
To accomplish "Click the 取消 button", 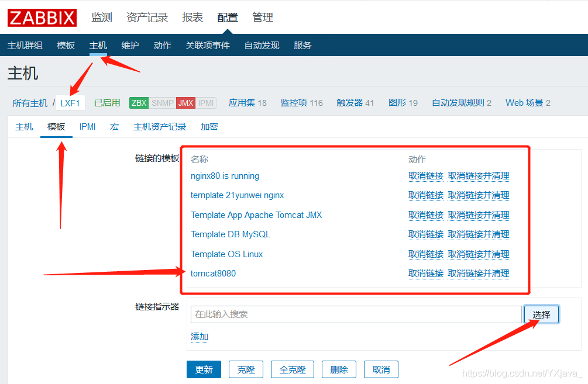I will (381, 370).
